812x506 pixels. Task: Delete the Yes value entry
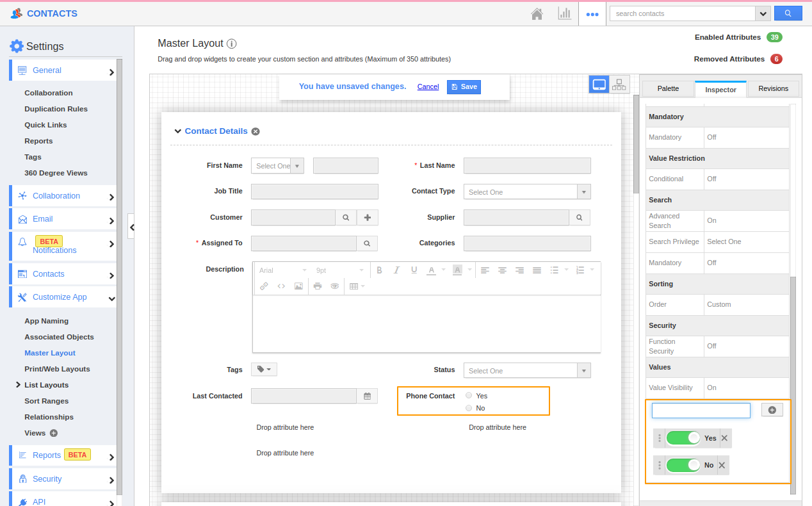pos(724,438)
